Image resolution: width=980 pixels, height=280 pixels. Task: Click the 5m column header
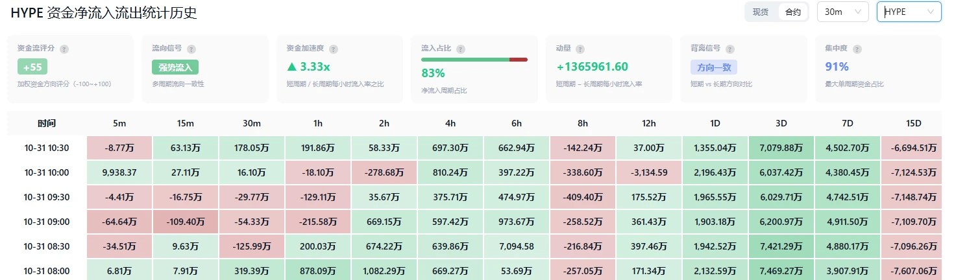pos(119,123)
